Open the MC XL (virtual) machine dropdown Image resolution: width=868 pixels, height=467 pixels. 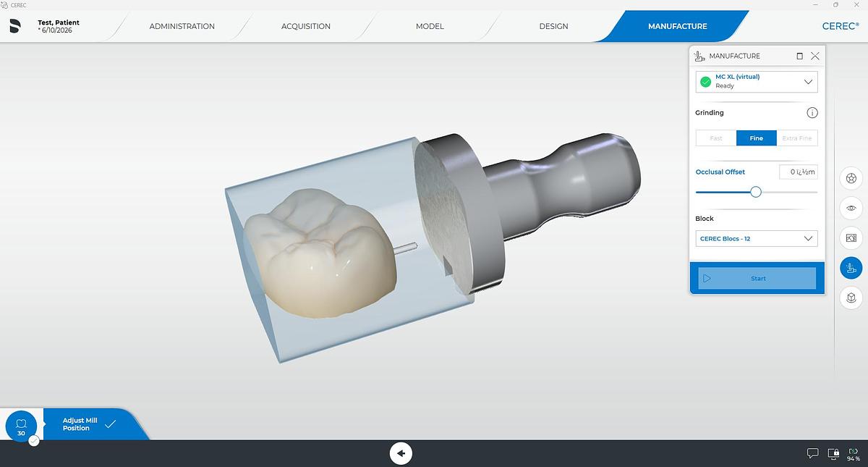point(757,81)
